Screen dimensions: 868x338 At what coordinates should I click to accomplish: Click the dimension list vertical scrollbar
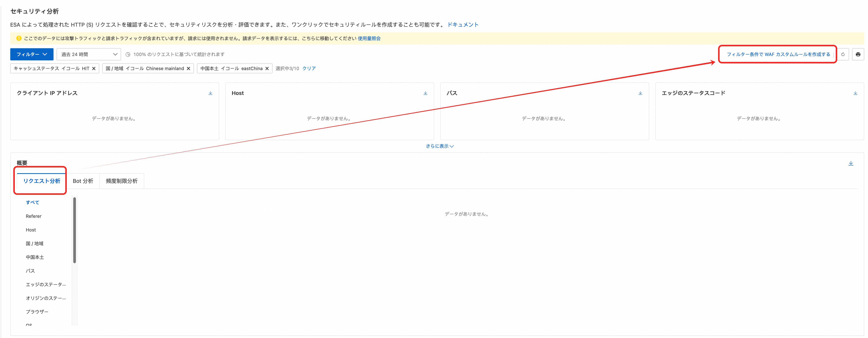click(x=74, y=230)
